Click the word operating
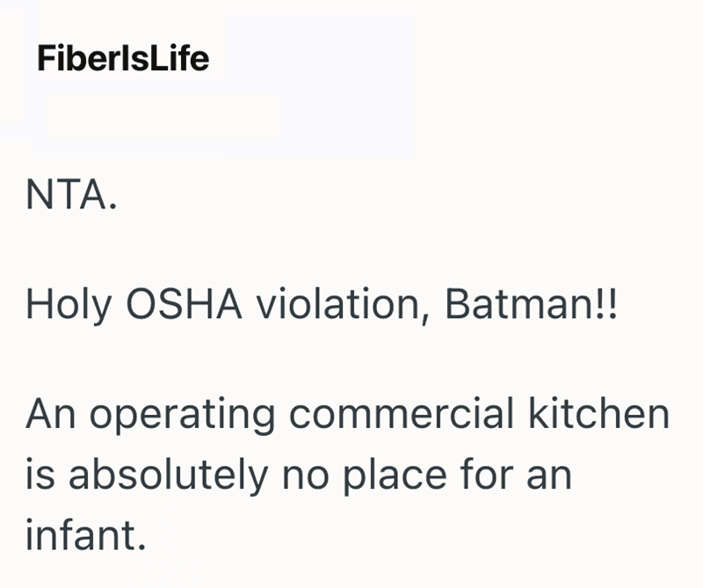Image resolution: width=703 pixels, height=588 pixels. point(182,416)
